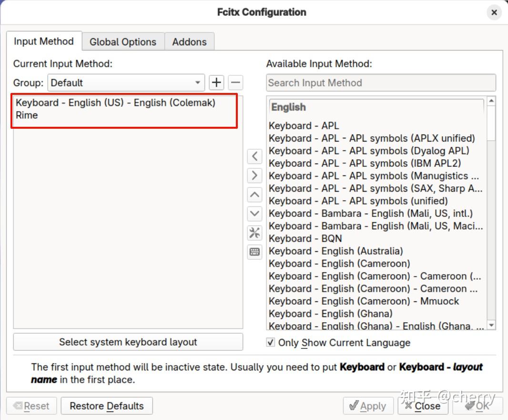This screenshot has height=420, width=508.
Task: Select Rime in current input methods
Action: (x=27, y=115)
